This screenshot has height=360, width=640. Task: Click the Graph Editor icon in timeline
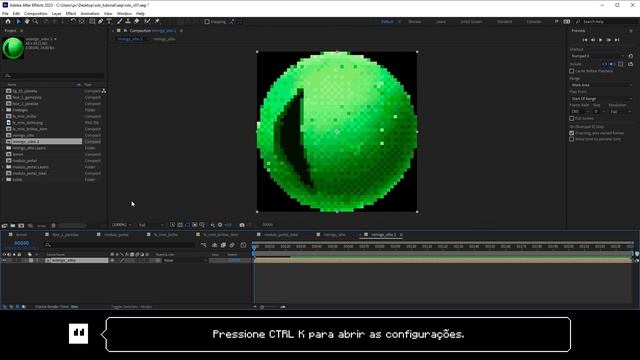(x=243, y=245)
